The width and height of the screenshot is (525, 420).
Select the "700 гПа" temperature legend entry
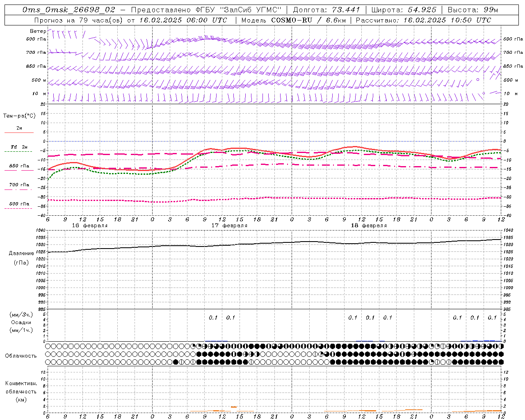[19, 185]
